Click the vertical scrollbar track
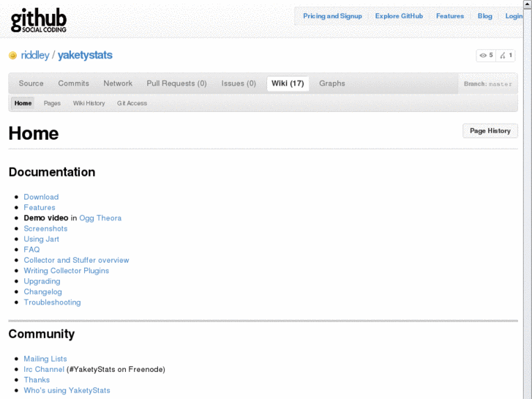This screenshot has width=532, height=399. 528,204
